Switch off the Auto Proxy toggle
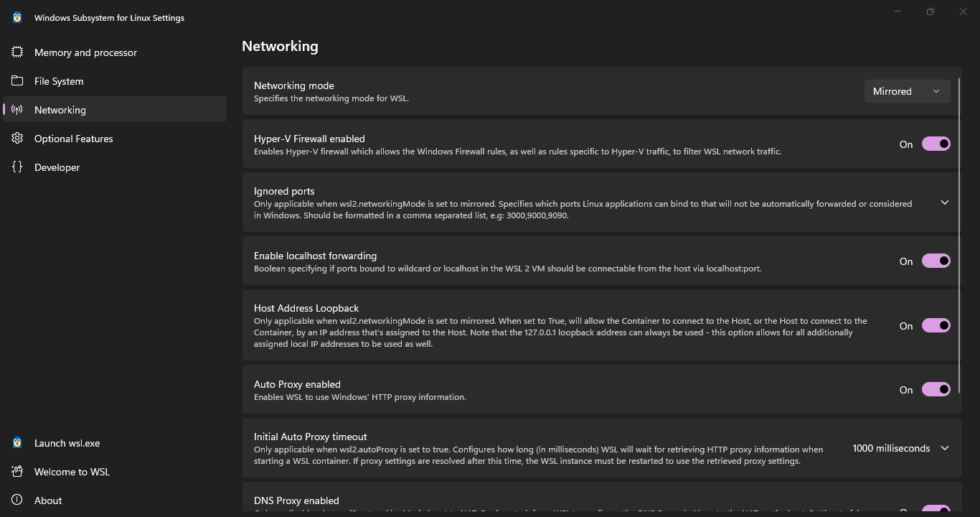Screen dimensions: 980x517 click(936, 390)
